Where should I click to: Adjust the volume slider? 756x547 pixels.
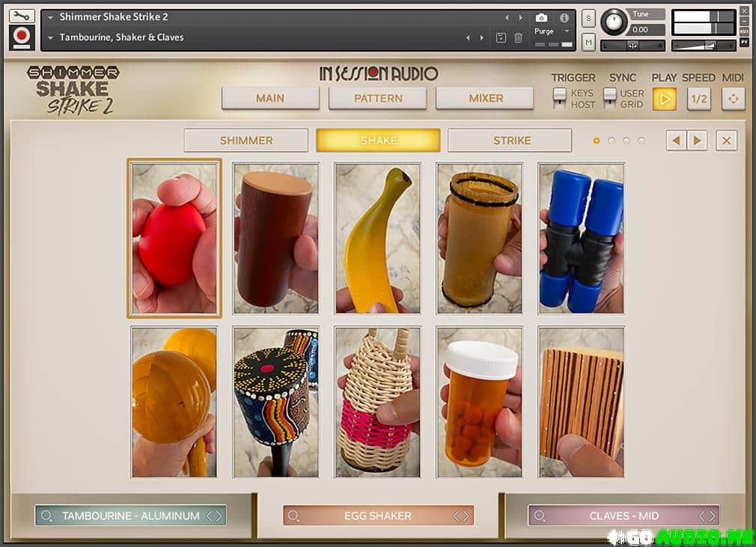click(704, 46)
